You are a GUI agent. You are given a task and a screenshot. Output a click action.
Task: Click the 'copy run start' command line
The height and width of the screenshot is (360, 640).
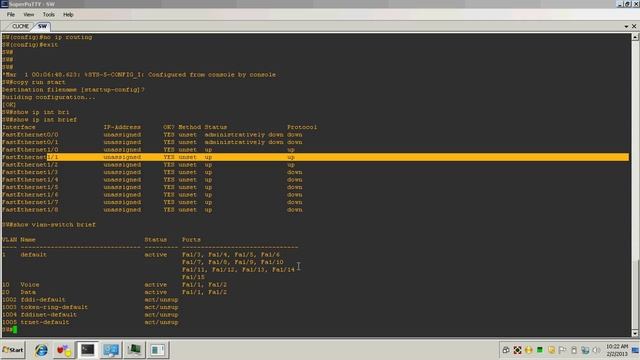[34, 82]
